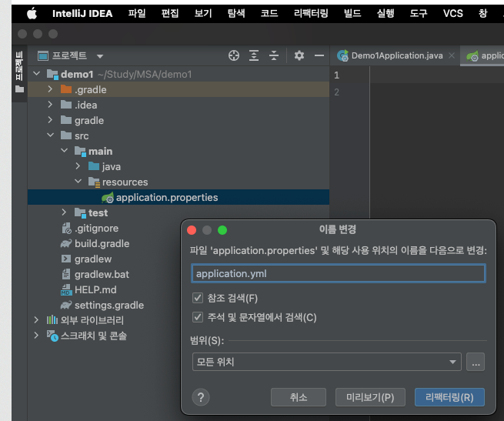
Task: Collapse all tree nodes icon
Action: [273, 55]
